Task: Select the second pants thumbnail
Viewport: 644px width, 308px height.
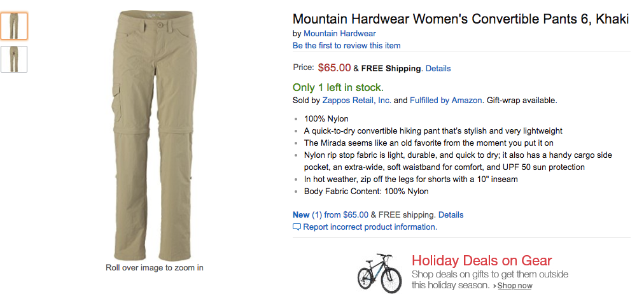Action: pyautogui.click(x=14, y=59)
